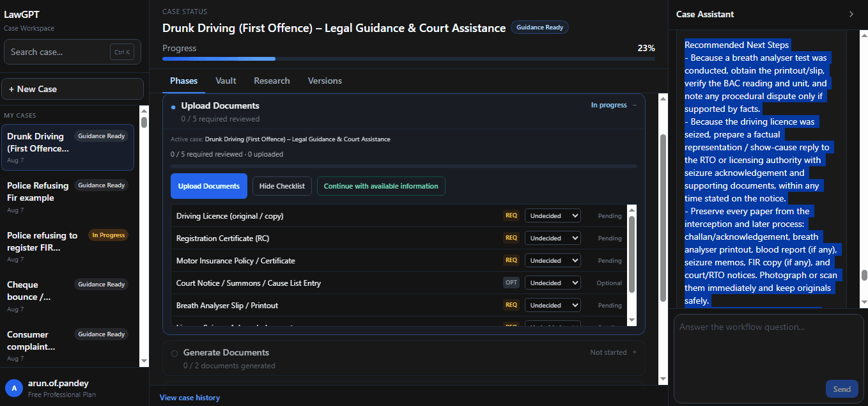Open Registration Certificate status dropdown
The image size is (868, 406).
coord(553,238)
